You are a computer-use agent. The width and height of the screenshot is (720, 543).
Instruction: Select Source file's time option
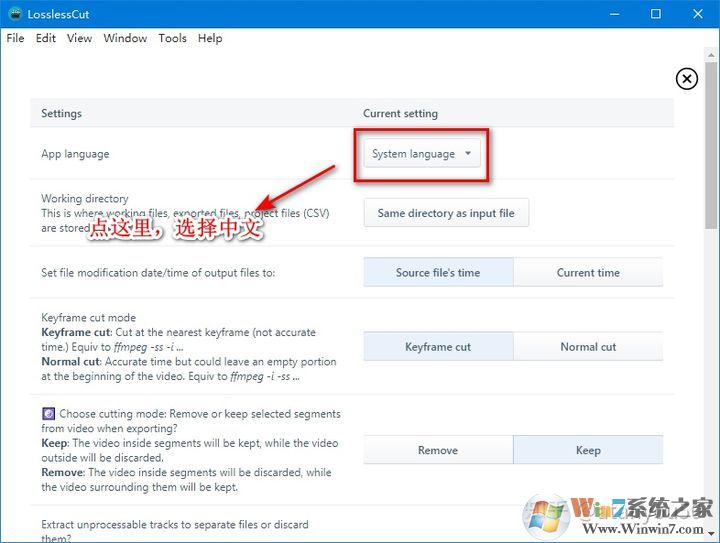pyautogui.click(x=438, y=272)
